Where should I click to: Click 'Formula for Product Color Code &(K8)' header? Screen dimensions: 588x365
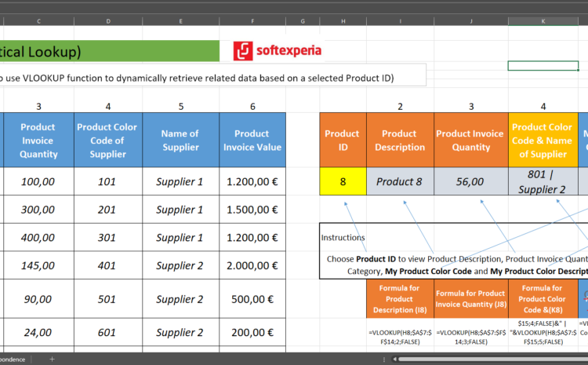[543, 299]
